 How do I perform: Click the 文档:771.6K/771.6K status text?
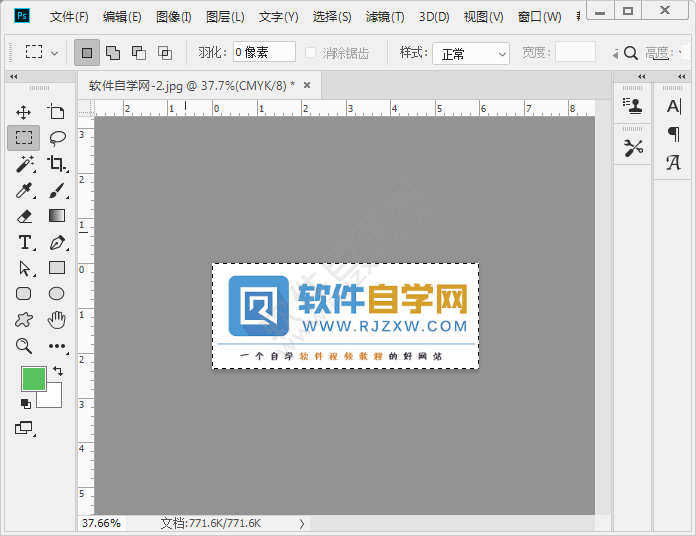point(211,523)
